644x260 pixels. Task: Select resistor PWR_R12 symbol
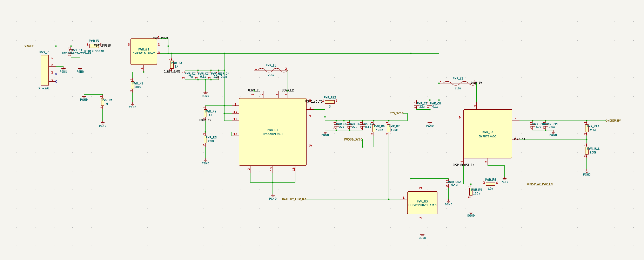[x=330, y=102]
